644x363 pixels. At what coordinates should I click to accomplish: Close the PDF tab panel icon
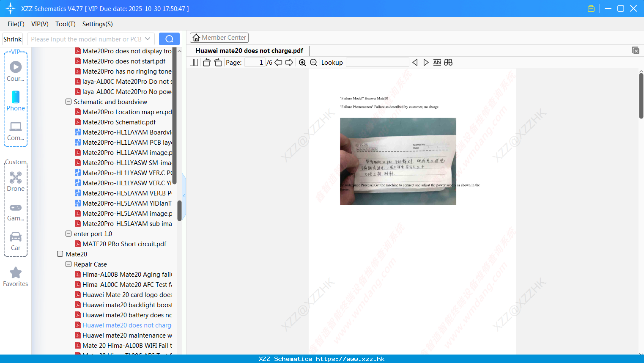[635, 50]
